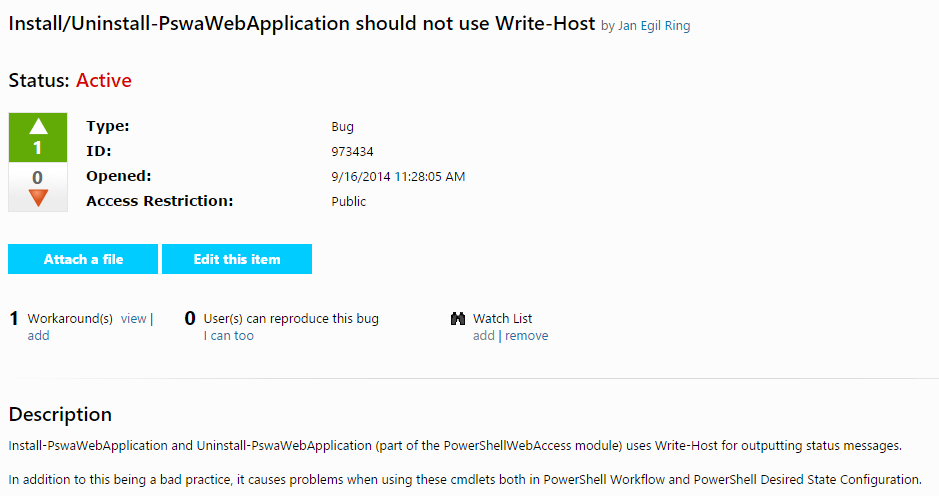Click the bug ID number 973434
This screenshot has width=939, height=496.
pos(352,152)
